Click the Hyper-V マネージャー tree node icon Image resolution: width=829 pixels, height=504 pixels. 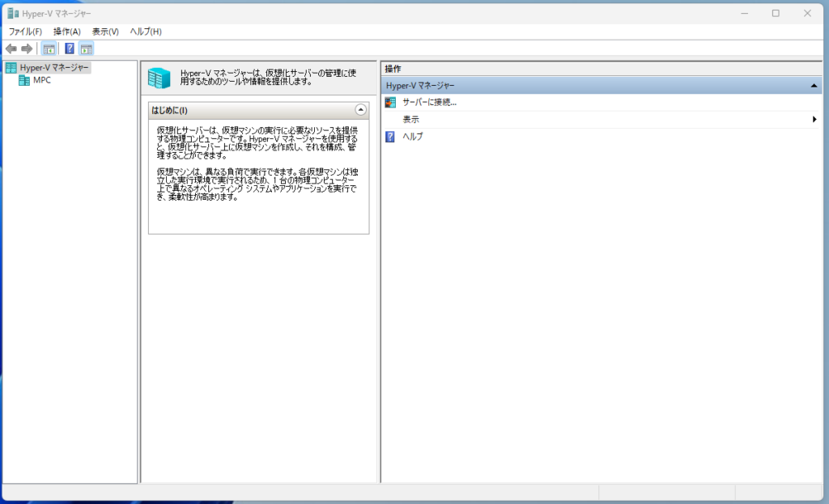point(11,68)
